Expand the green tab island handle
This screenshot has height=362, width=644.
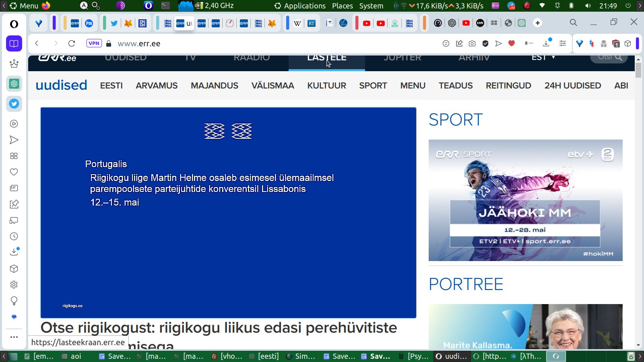pyautogui.click(x=104, y=23)
